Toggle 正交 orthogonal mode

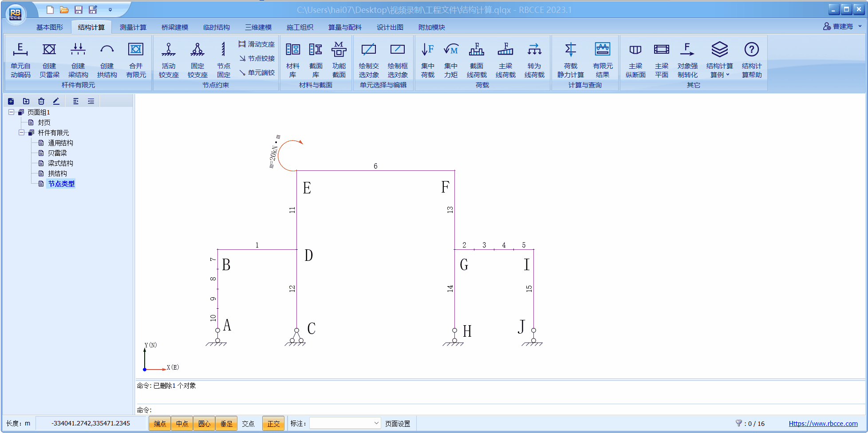coord(273,424)
